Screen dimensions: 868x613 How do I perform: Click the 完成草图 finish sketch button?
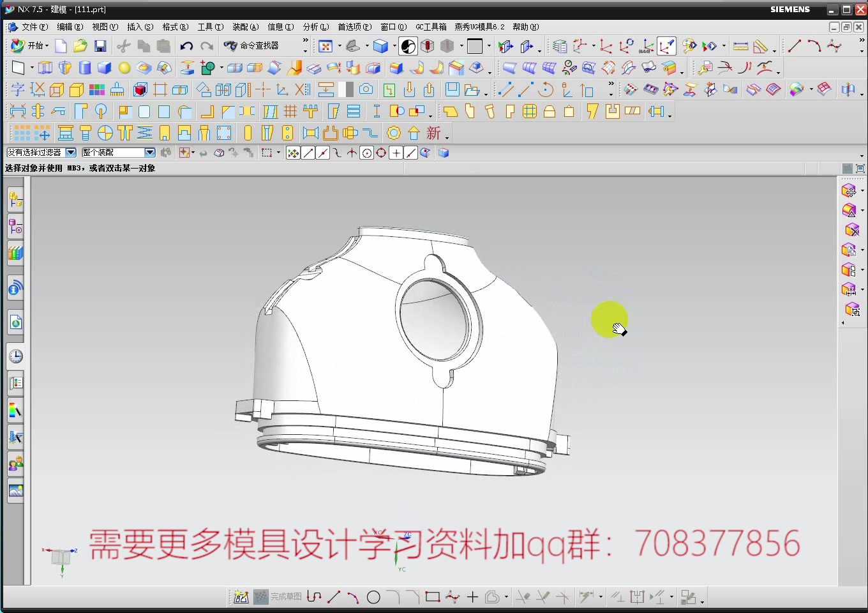[x=279, y=596]
